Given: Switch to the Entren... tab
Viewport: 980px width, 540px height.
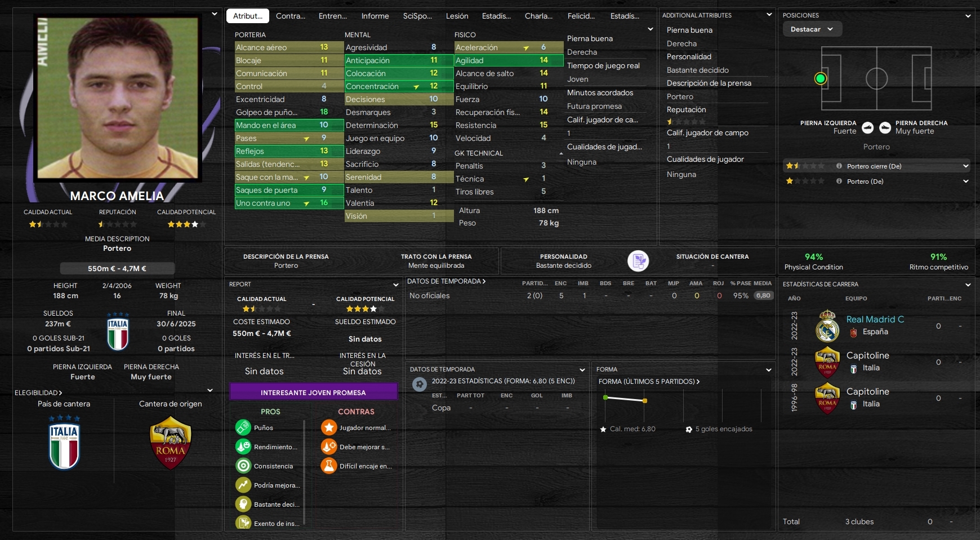Looking at the screenshot, I should [333, 16].
